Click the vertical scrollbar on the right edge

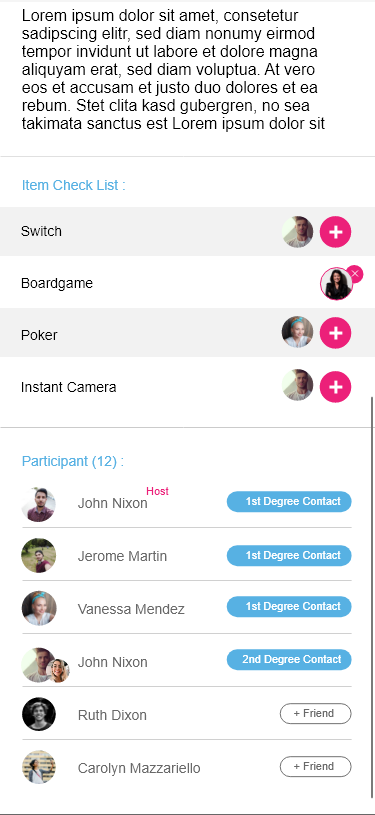[x=372, y=598]
